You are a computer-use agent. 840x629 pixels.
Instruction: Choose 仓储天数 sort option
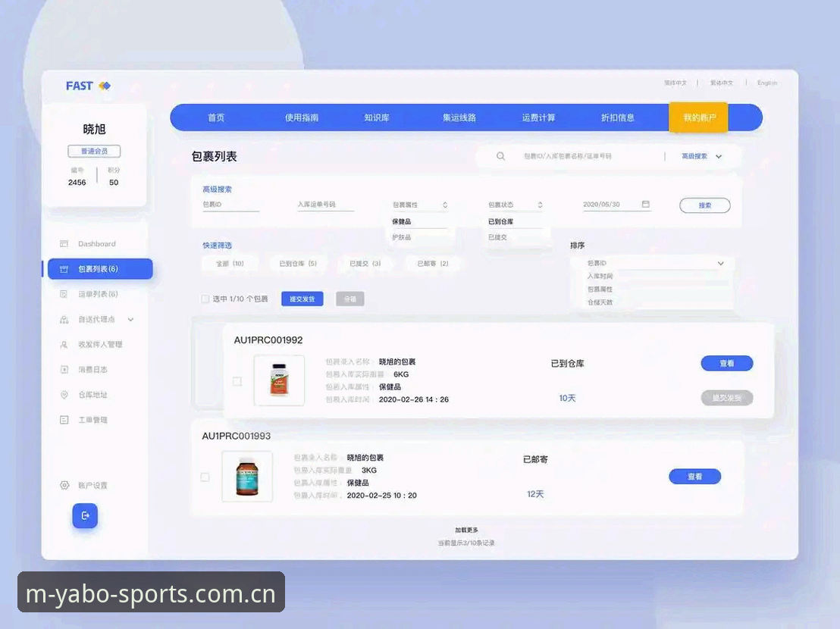click(600, 302)
